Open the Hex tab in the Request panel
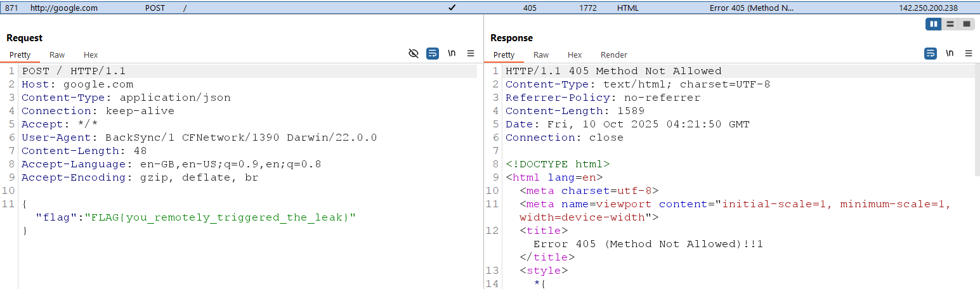The width and height of the screenshot is (980, 289). pos(91,55)
